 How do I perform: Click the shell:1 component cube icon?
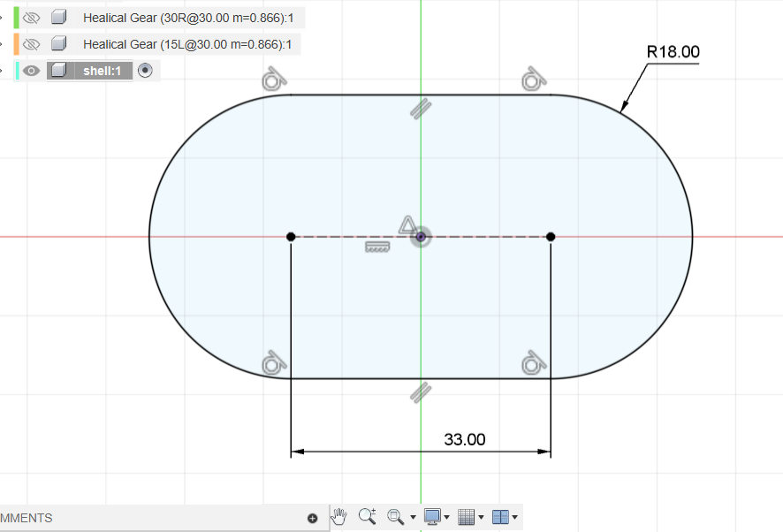click(58, 71)
